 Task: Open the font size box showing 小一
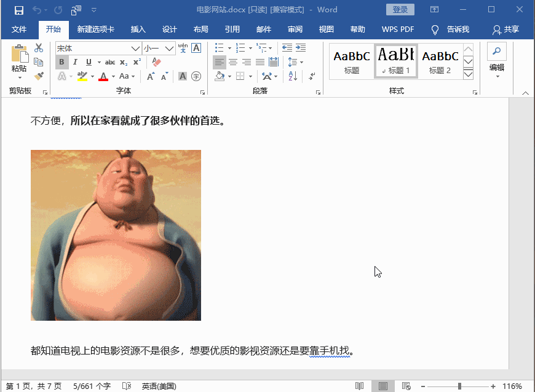[x=159, y=49]
